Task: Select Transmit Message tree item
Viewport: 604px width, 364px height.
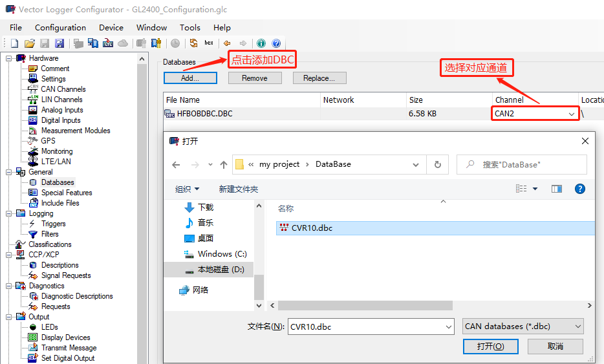Action: point(69,348)
